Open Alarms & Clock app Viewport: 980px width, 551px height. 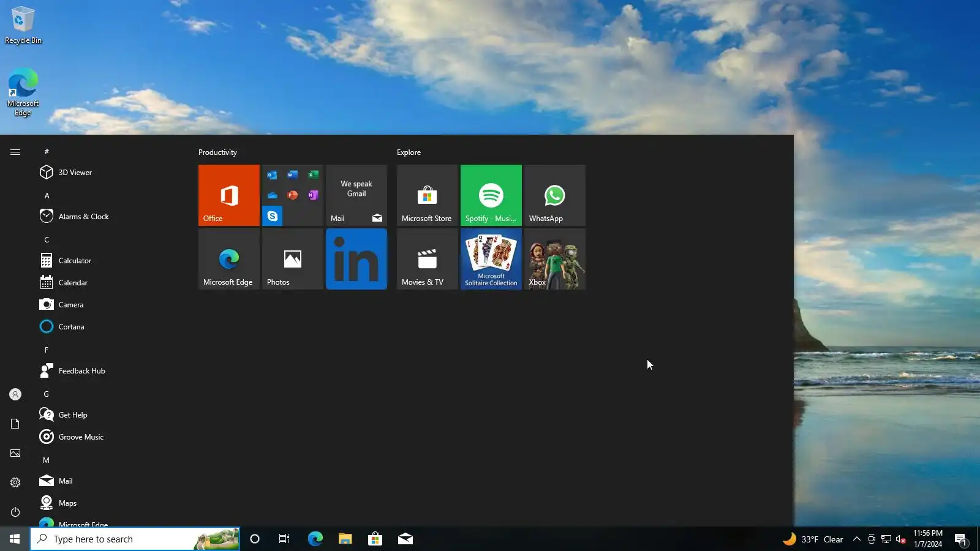[x=110, y=217]
